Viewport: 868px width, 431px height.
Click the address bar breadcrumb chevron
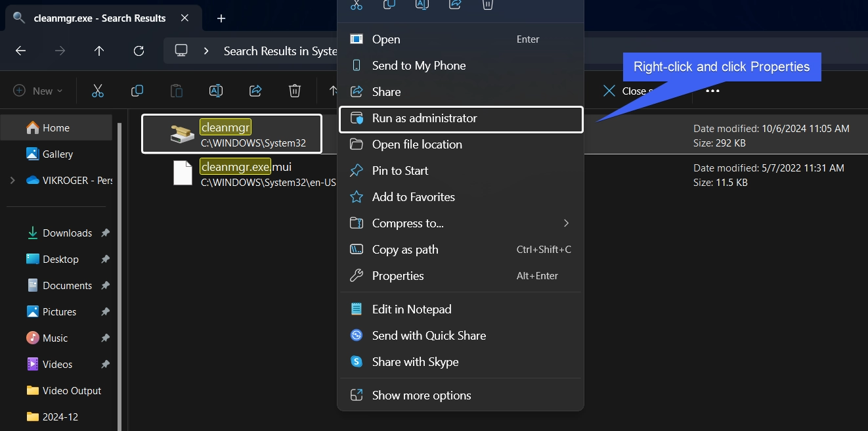[207, 51]
